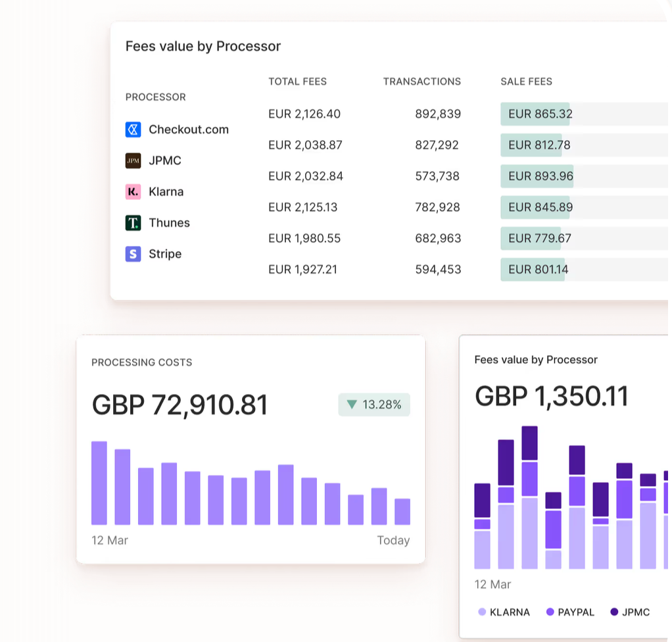Click the PROCESSOR column header
The width and height of the screenshot is (672, 642).
pyautogui.click(x=156, y=97)
